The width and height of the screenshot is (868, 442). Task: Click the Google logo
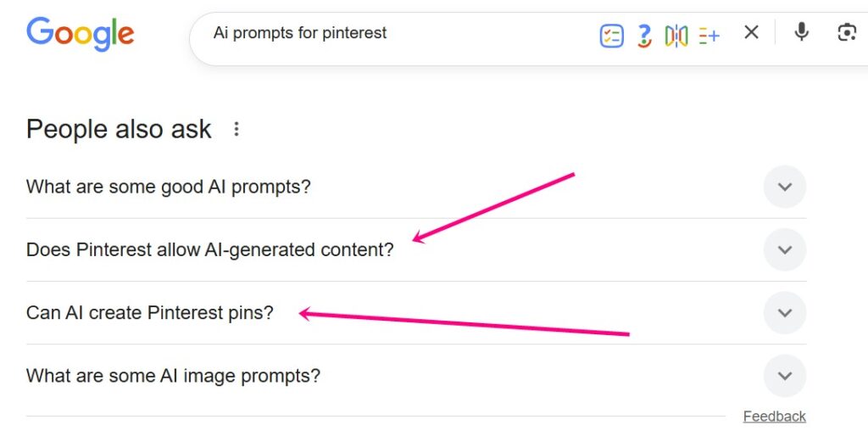point(81,34)
